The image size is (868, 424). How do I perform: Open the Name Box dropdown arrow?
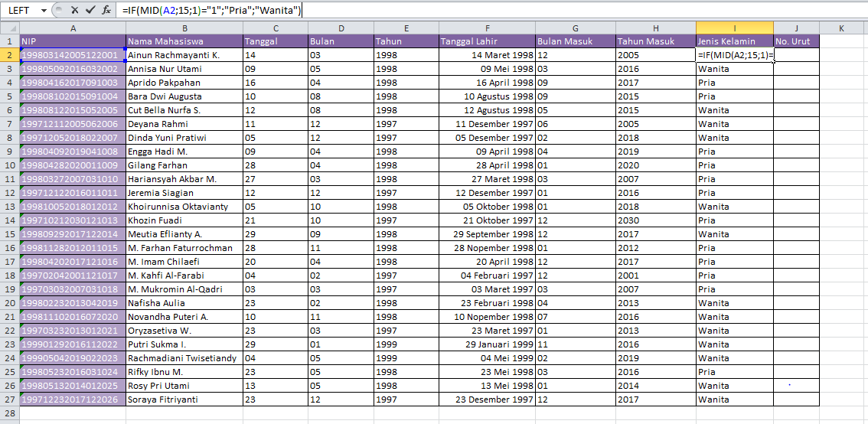coord(44,10)
